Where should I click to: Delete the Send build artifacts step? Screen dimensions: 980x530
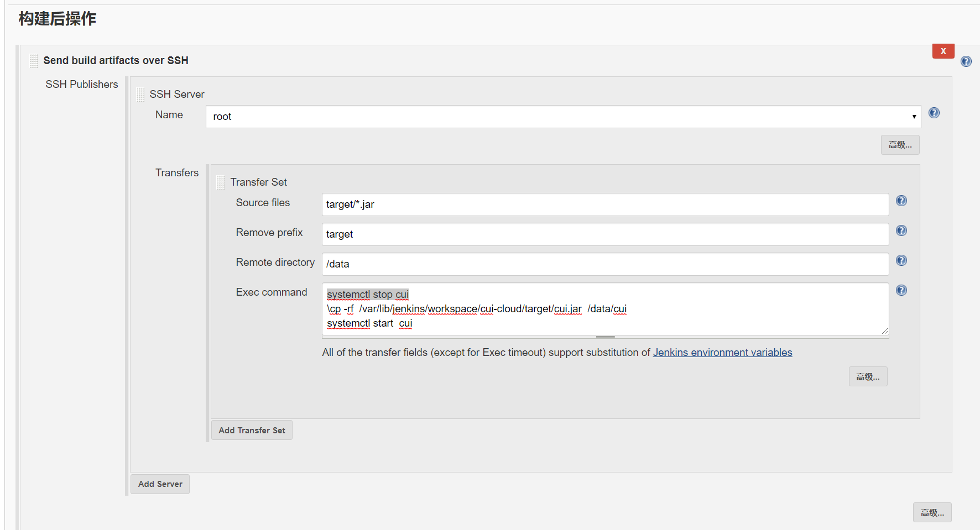point(943,51)
